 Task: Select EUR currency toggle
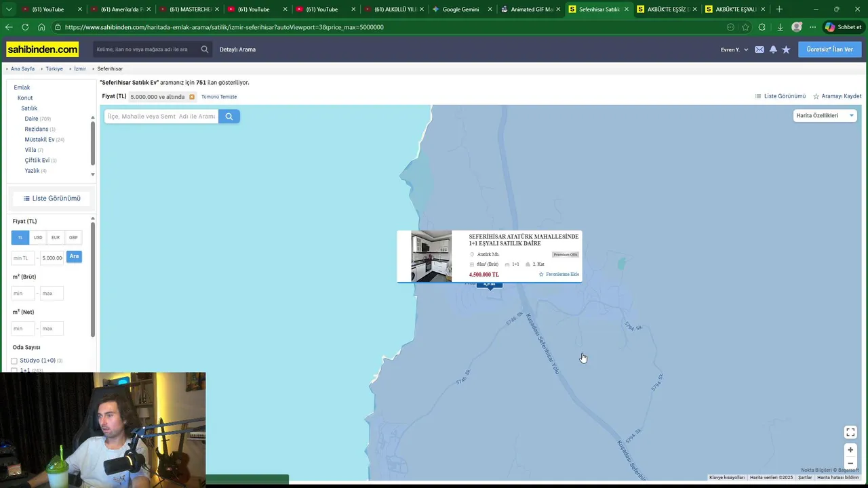tap(56, 237)
